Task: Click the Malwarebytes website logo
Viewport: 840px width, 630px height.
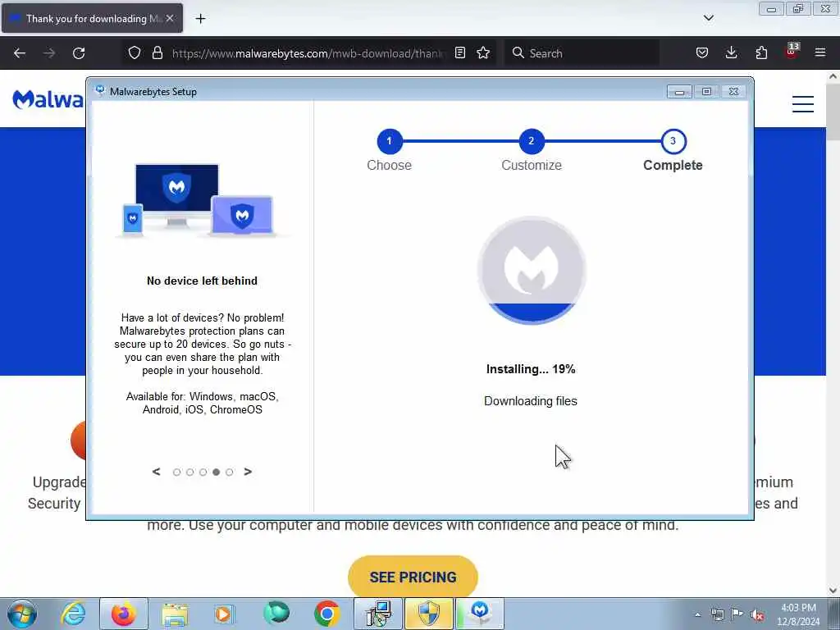Action: [x=48, y=99]
